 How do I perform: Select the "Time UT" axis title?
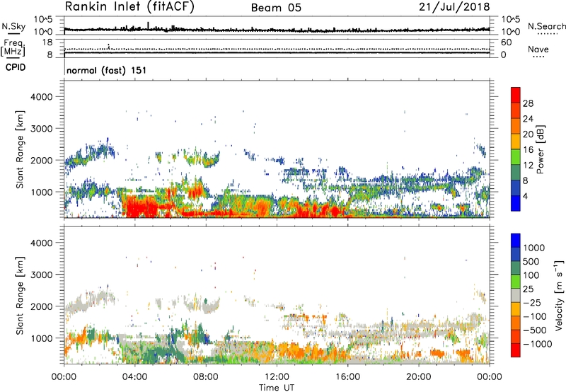277,388
